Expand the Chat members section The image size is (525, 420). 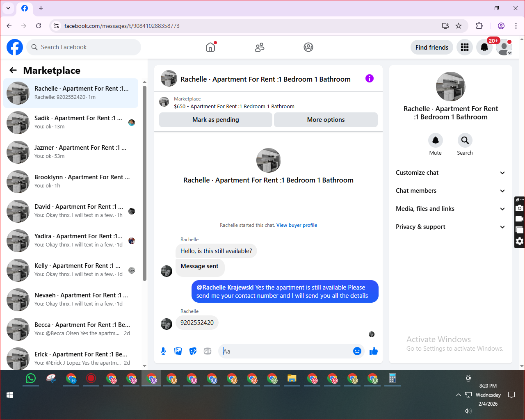[x=451, y=191]
